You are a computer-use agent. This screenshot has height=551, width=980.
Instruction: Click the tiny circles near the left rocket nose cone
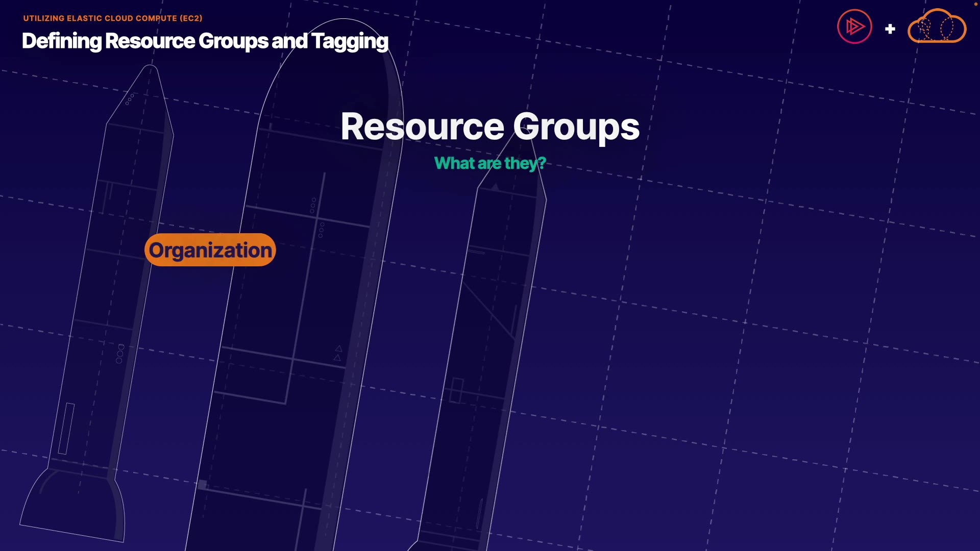(130, 99)
